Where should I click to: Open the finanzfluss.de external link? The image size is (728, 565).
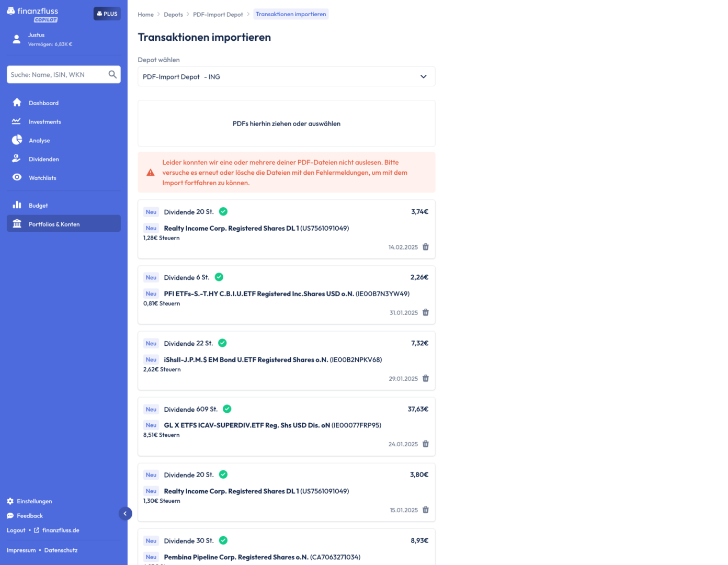pyautogui.click(x=56, y=530)
